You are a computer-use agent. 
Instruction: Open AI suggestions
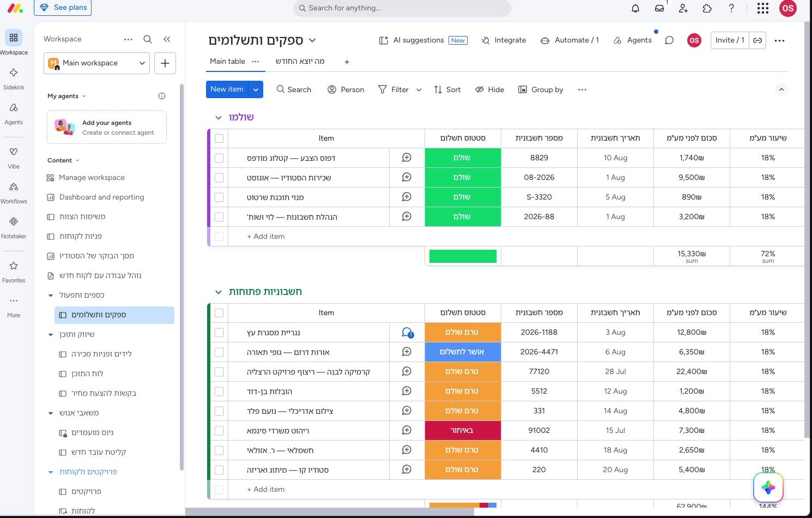423,40
